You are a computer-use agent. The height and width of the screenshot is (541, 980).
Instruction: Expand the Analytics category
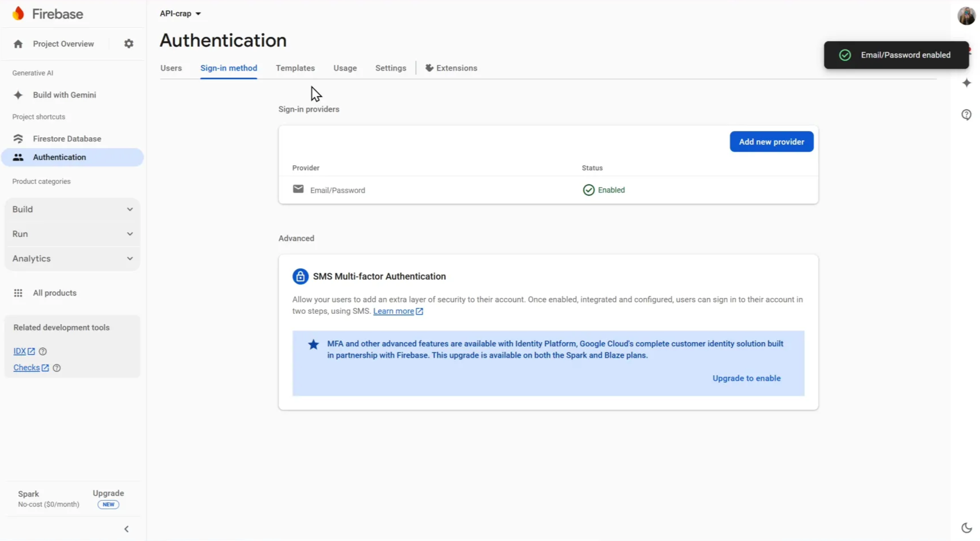click(x=72, y=259)
